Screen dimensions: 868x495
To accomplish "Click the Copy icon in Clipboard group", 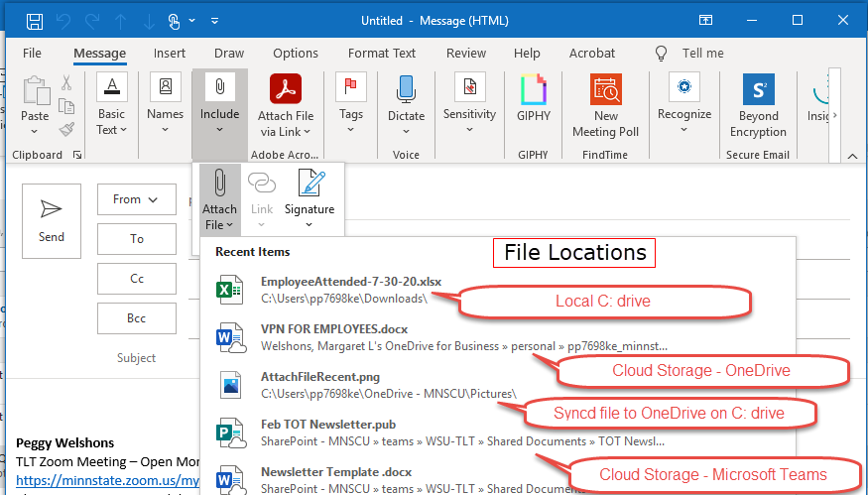I will point(67,106).
